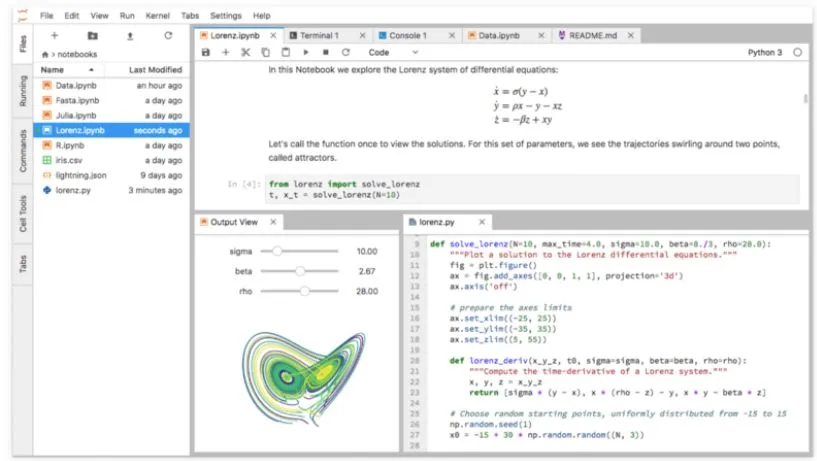Click the rho slider handle
This screenshot has height=461, width=817.
coord(304,291)
